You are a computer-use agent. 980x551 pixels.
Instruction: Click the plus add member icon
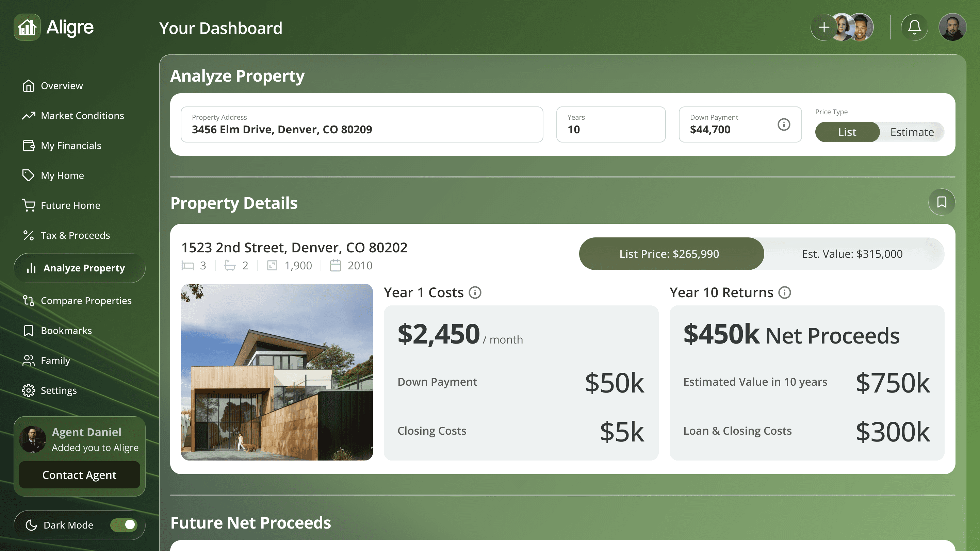click(823, 27)
